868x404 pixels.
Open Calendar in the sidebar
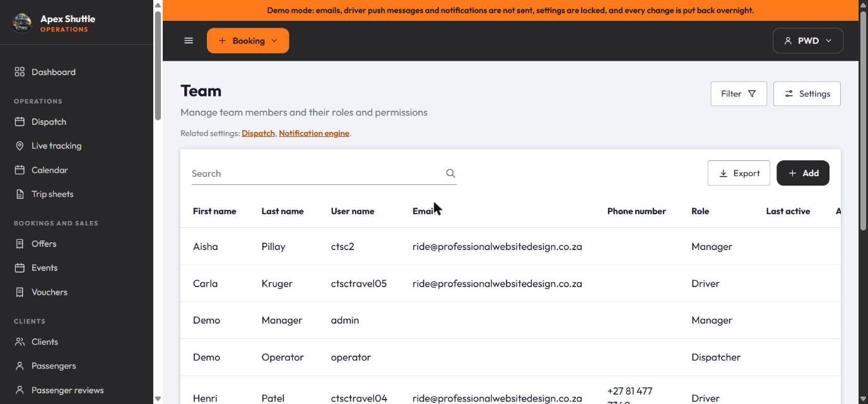click(x=50, y=170)
